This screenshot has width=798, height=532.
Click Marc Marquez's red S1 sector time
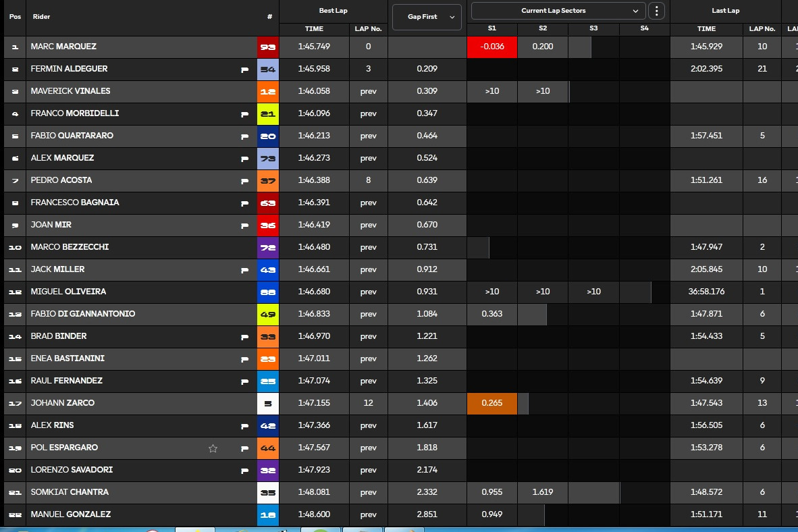pyautogui.click(x=492, y=47)
